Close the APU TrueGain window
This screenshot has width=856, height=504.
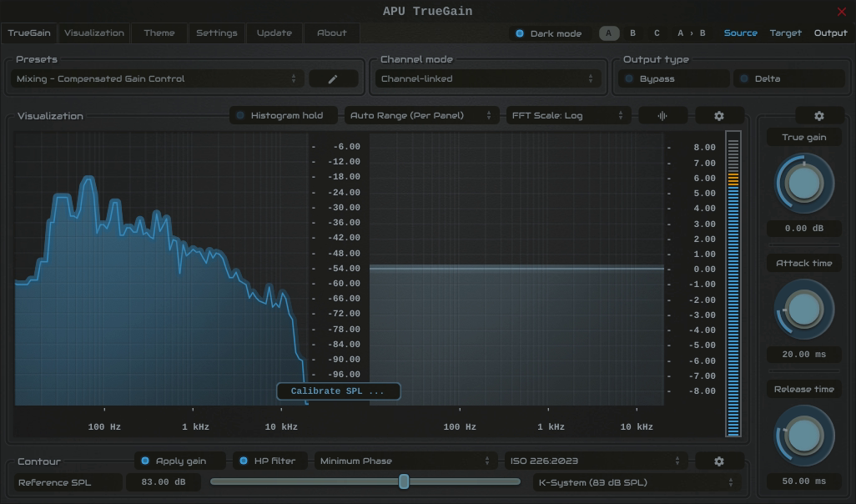(841, 12)
